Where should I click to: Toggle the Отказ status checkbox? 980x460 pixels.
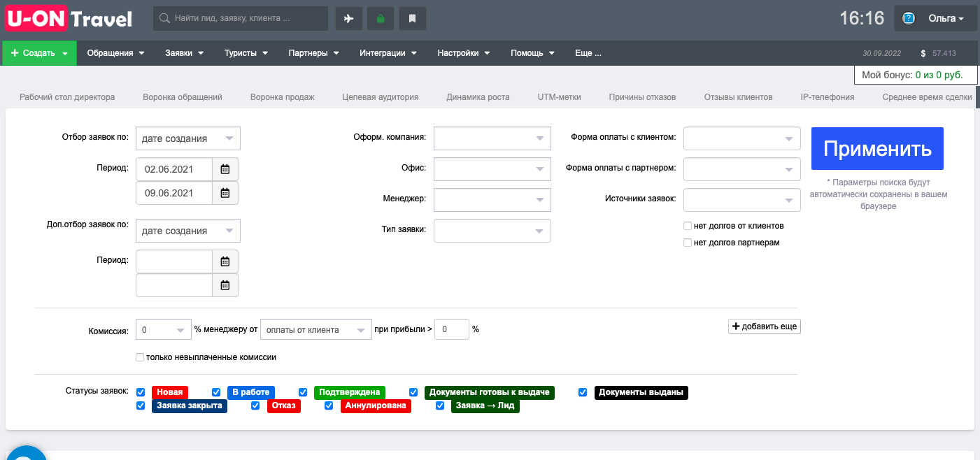tap(255, 405)
